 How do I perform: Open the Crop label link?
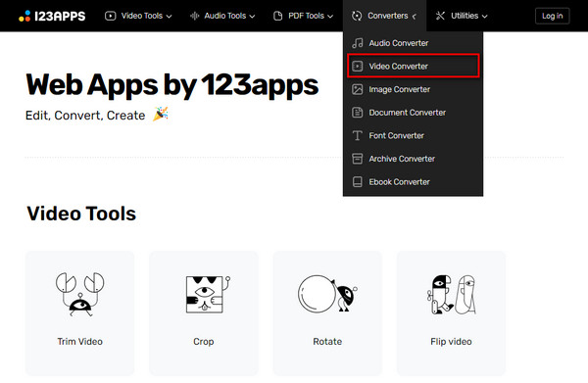(204, 342)
